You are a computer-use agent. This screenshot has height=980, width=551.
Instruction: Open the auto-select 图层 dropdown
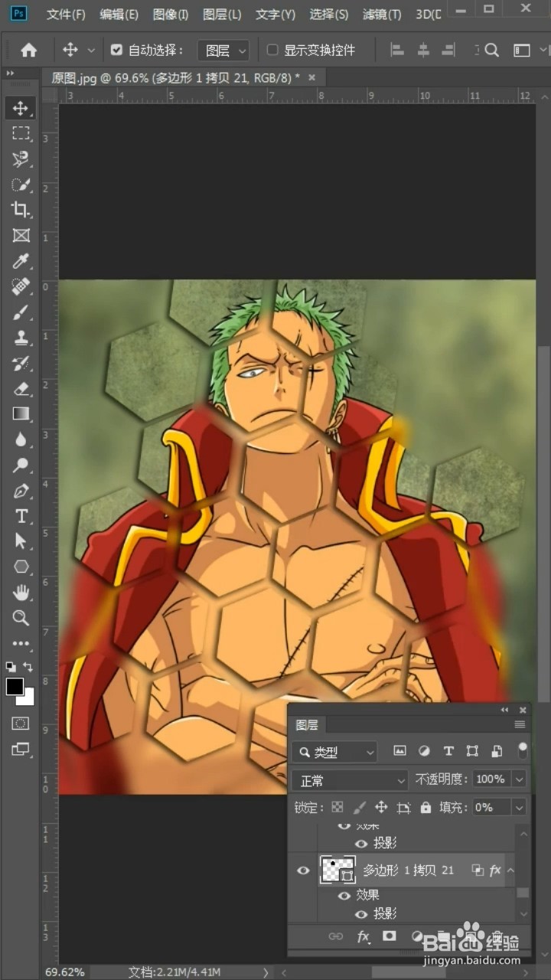(x=224, y=51)
